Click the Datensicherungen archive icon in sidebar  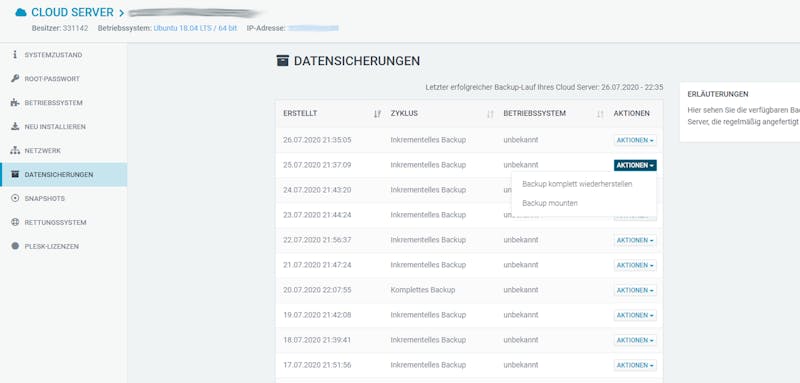(x=15, y=174)
